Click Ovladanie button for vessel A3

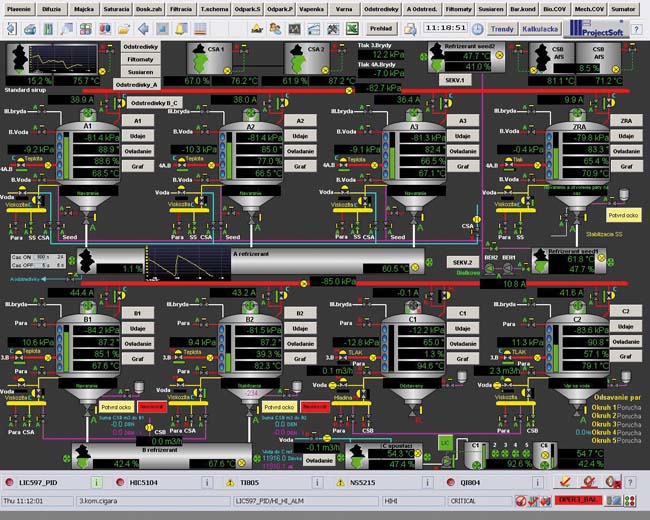[x=463, y=151]
